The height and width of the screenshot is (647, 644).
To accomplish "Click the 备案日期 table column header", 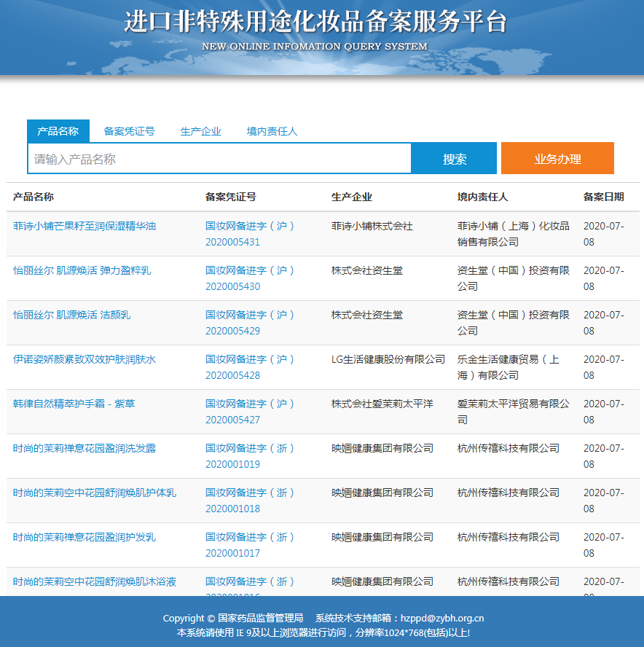I will [x=604, y=197].
